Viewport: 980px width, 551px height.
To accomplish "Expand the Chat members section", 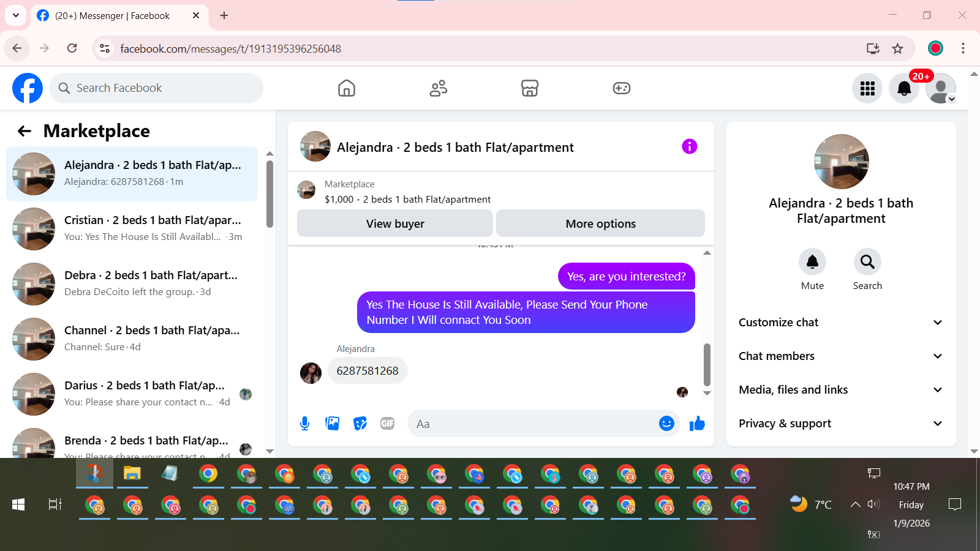I will coord(840,356).
